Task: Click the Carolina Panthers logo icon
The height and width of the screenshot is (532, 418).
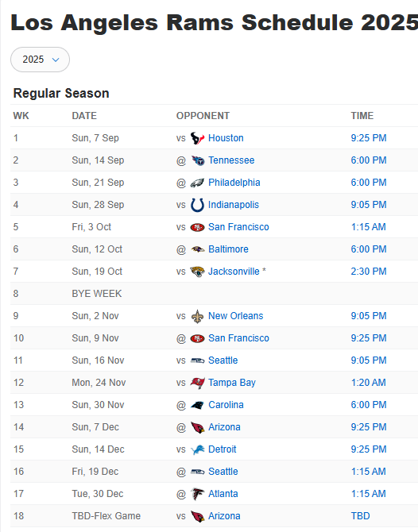Action: coord(197,405)
